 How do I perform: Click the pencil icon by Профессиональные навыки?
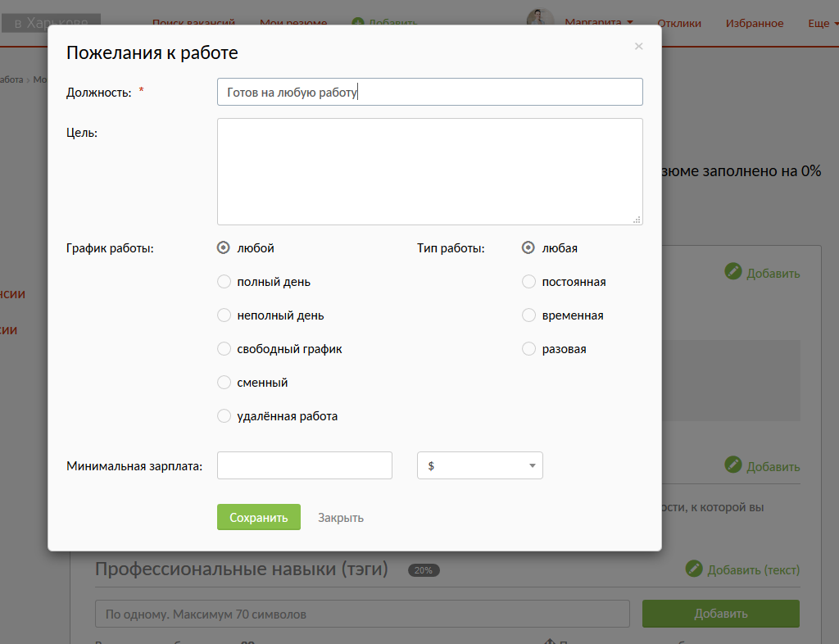(694, 569)
